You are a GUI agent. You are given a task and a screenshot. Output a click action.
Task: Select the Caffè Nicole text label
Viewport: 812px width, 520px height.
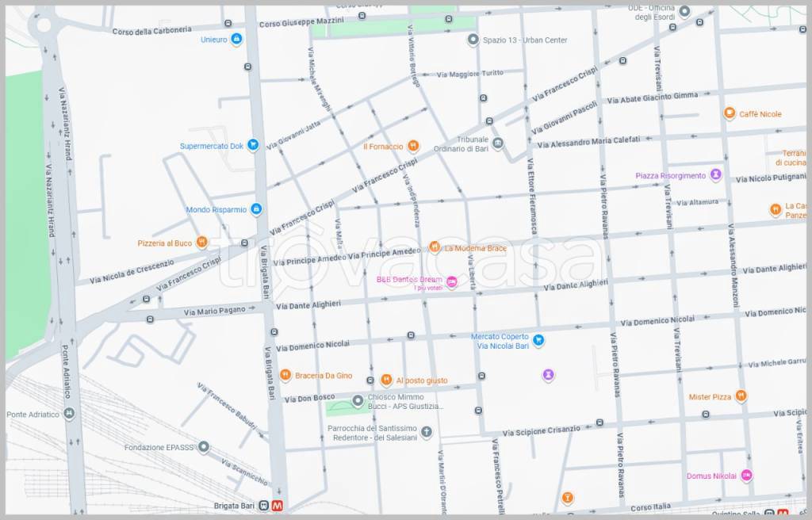tap(760, 114)
